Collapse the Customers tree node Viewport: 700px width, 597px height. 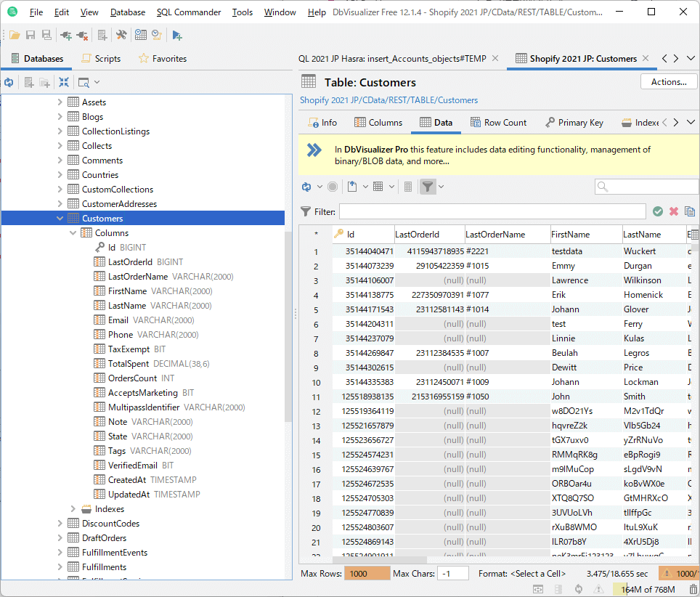pos(60,219)
